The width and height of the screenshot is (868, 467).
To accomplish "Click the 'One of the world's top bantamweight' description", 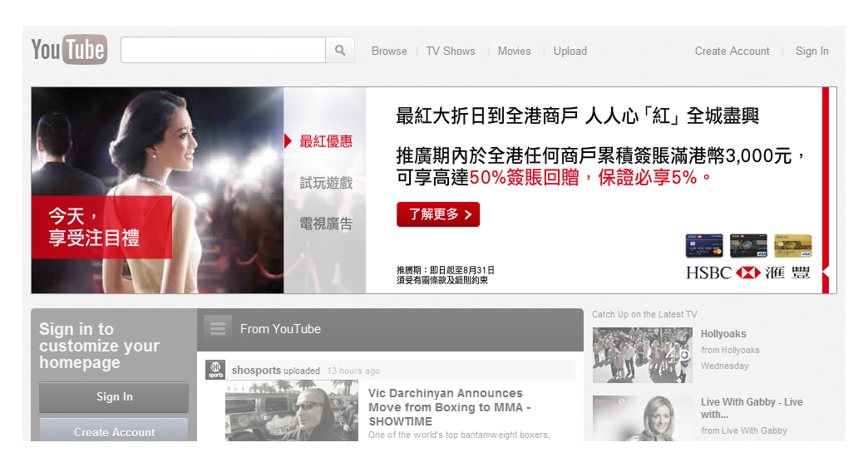I will [460, 435].
